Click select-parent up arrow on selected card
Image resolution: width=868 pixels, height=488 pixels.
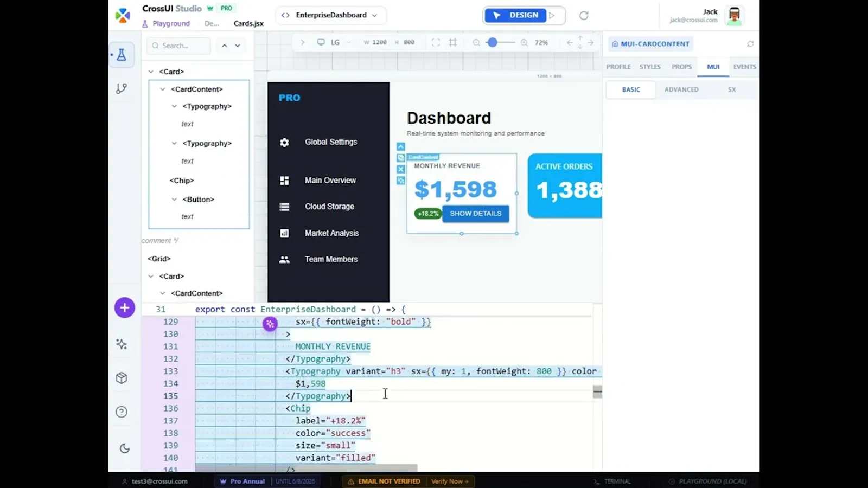click(401, 146)
